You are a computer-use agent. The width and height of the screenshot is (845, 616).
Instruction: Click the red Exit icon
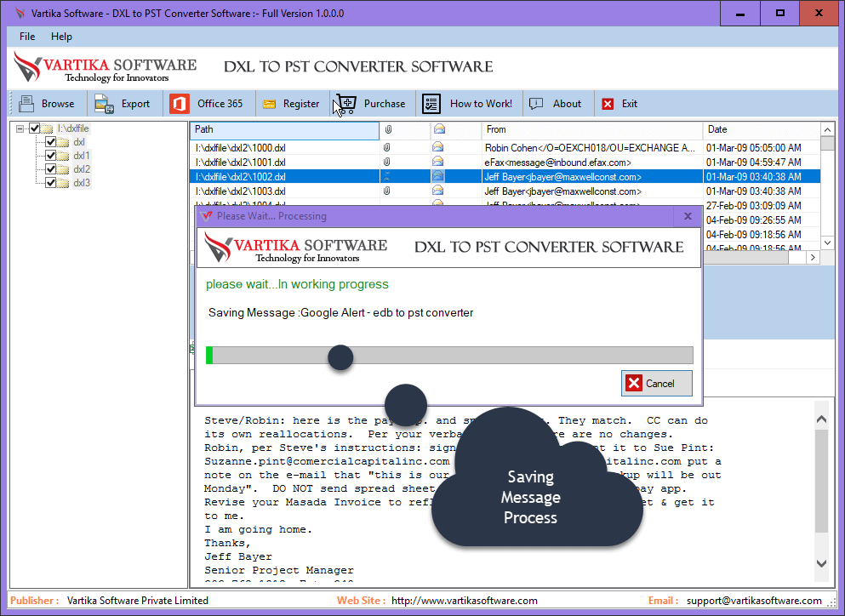click(x=608, y=104)
